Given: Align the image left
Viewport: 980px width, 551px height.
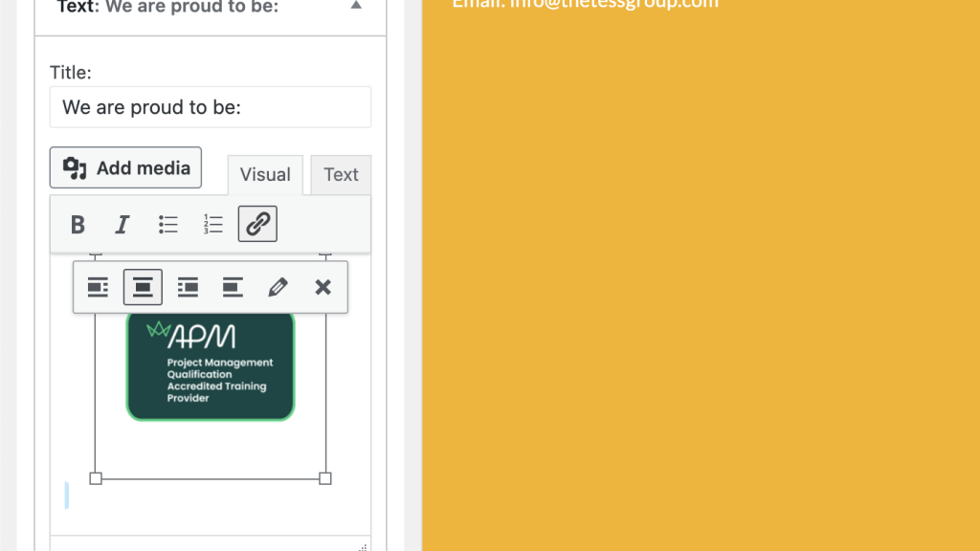Looking at the screenshot, I should coord(98,287).
